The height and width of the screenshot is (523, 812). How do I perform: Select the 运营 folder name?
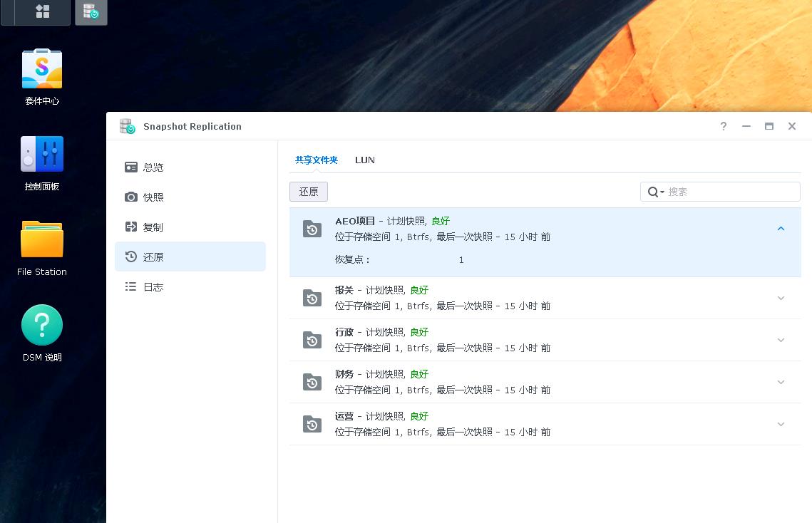(x=344, y=416)
